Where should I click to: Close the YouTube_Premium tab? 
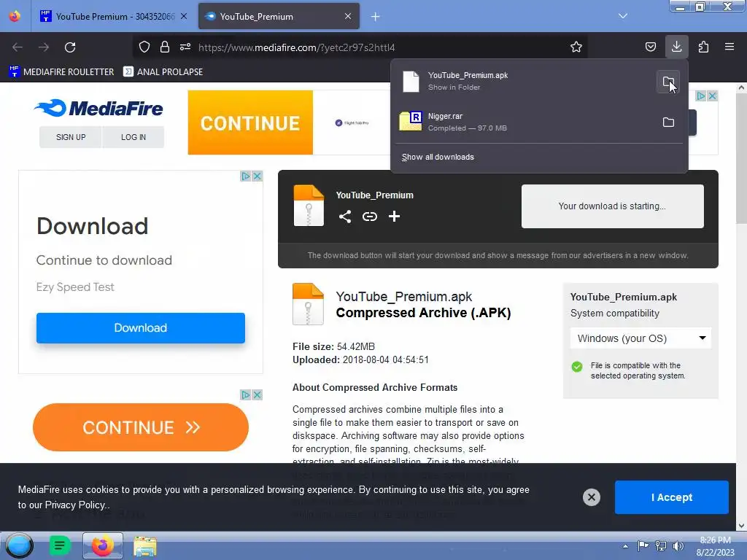click(x=348, y=16)
